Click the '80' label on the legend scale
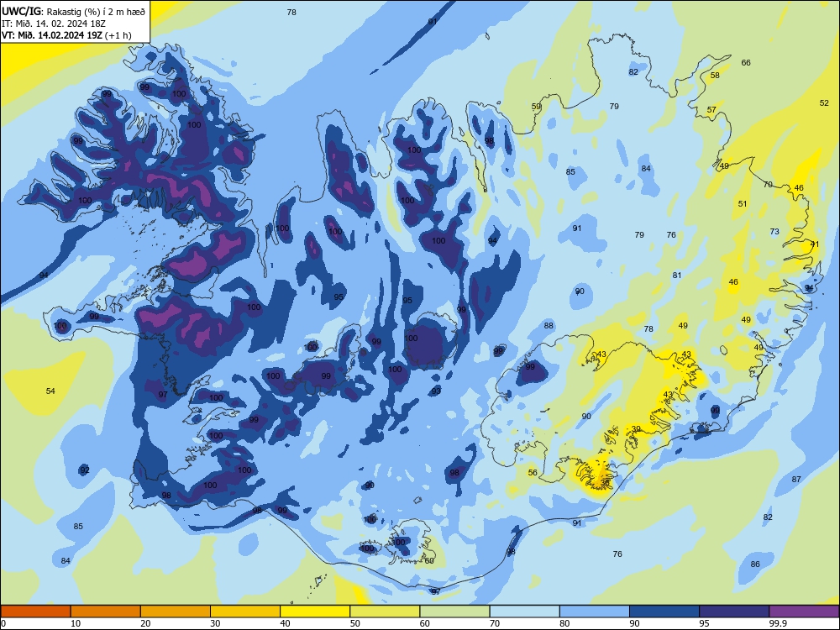The width and height of the screenshot is (840, 630). [x=565, y=623]
